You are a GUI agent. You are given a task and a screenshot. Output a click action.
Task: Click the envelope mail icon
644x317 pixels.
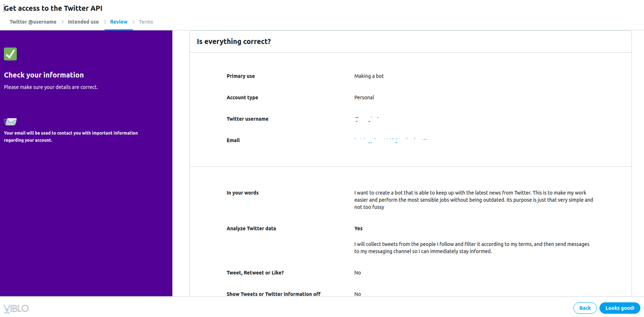(x=11, y=122)
